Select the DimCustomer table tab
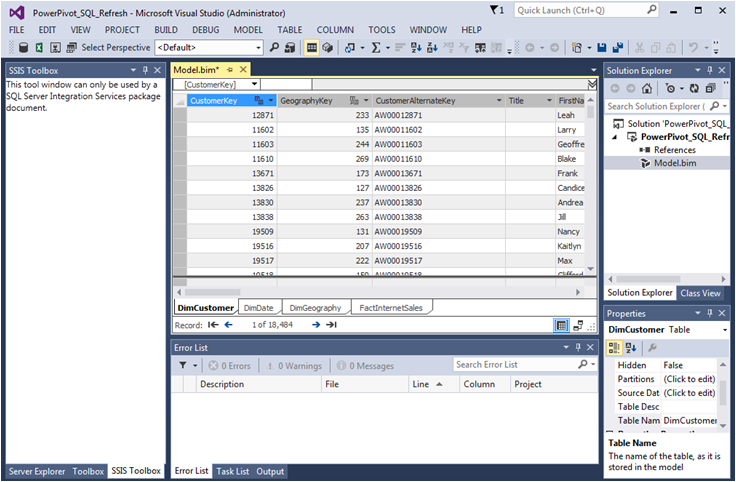This screenshot has width=736, height=482. (206, 308)
